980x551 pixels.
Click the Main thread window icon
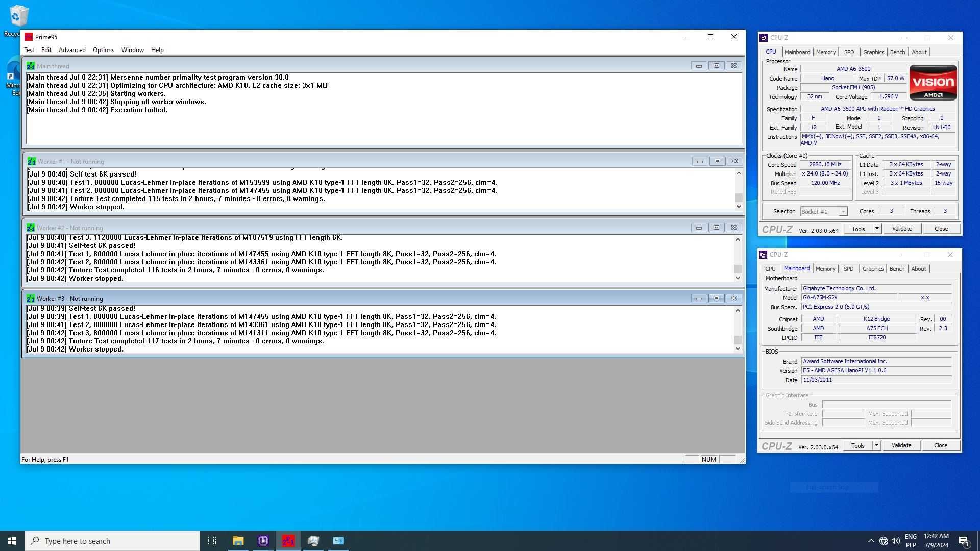coord(31,66)
